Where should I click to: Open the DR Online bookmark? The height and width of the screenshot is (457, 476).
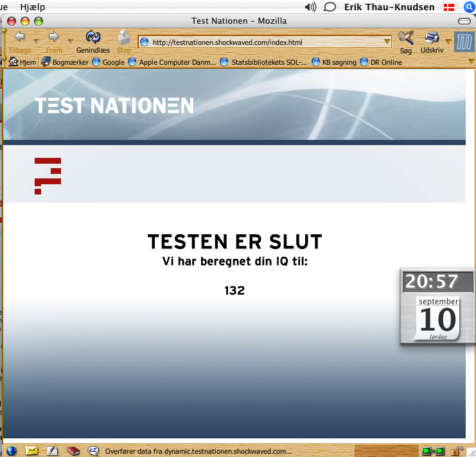381,62
